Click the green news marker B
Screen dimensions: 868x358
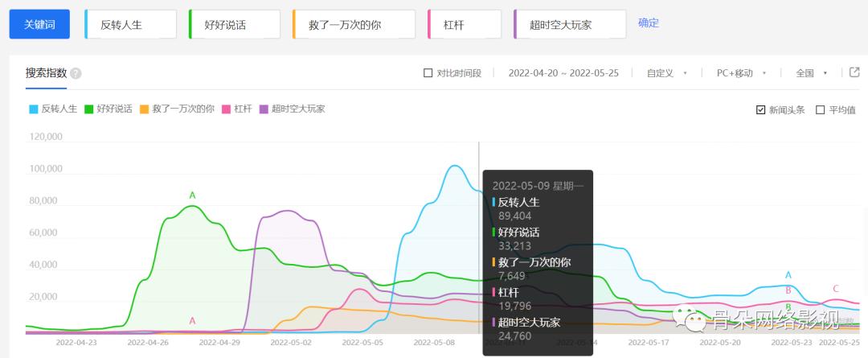coord(788,307)
